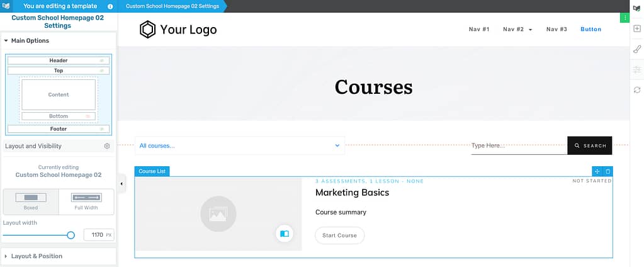The image size is (644, 267).
Task: Toggle Top section visibility eye
Action: (x=101, y=71)
